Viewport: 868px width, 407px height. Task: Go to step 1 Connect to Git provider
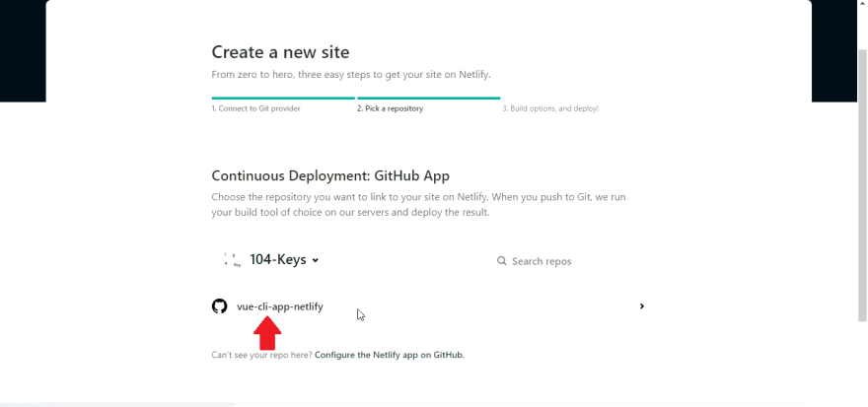[x=255, y=109]
